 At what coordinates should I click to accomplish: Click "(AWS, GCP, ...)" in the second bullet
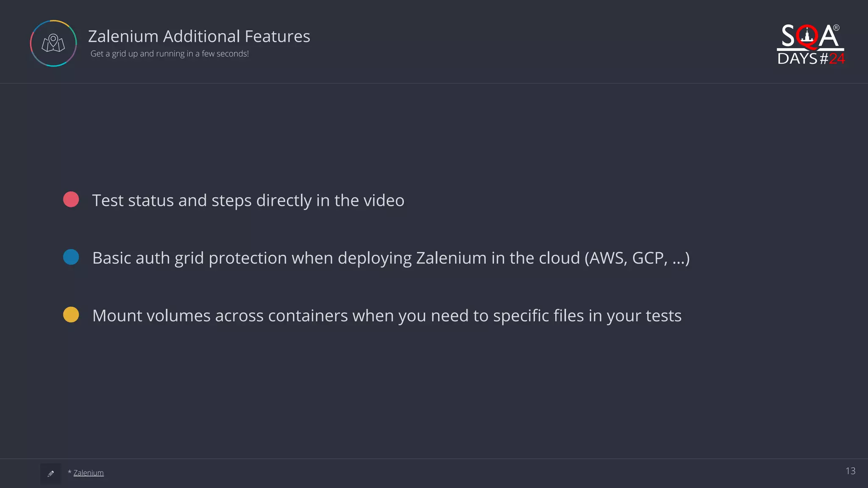point(637,258)
